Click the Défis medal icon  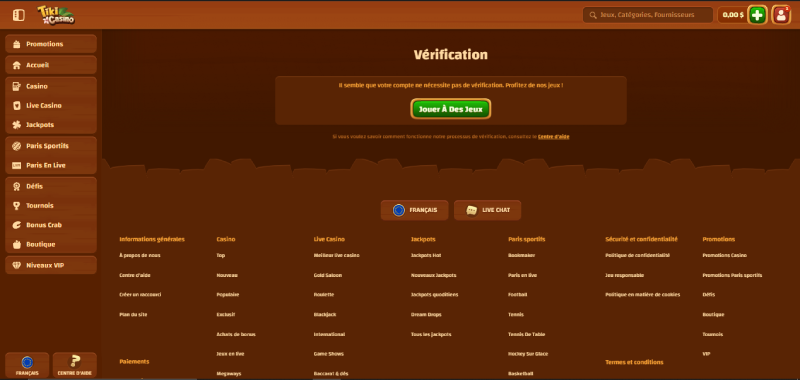16,186
